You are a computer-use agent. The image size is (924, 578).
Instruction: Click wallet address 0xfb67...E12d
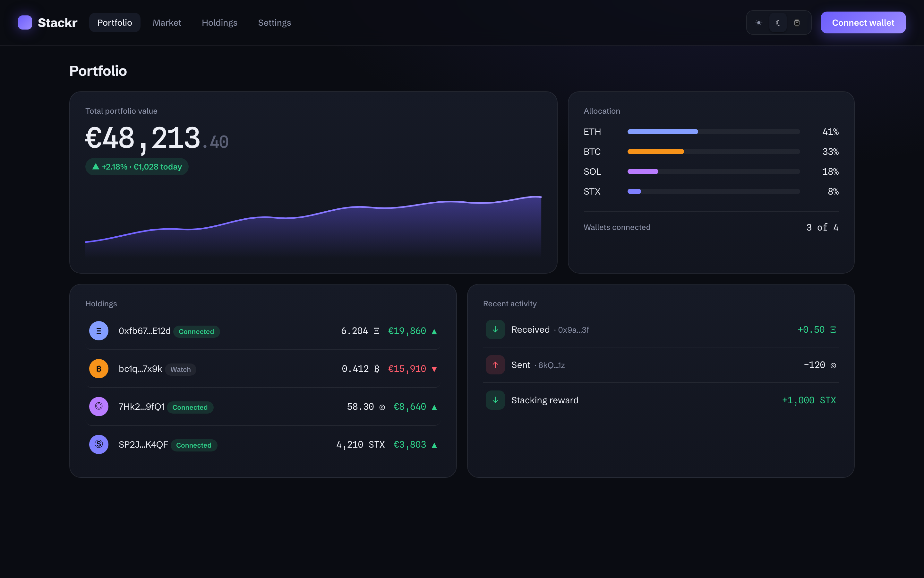pyautogui.click(x=145, y=331)
